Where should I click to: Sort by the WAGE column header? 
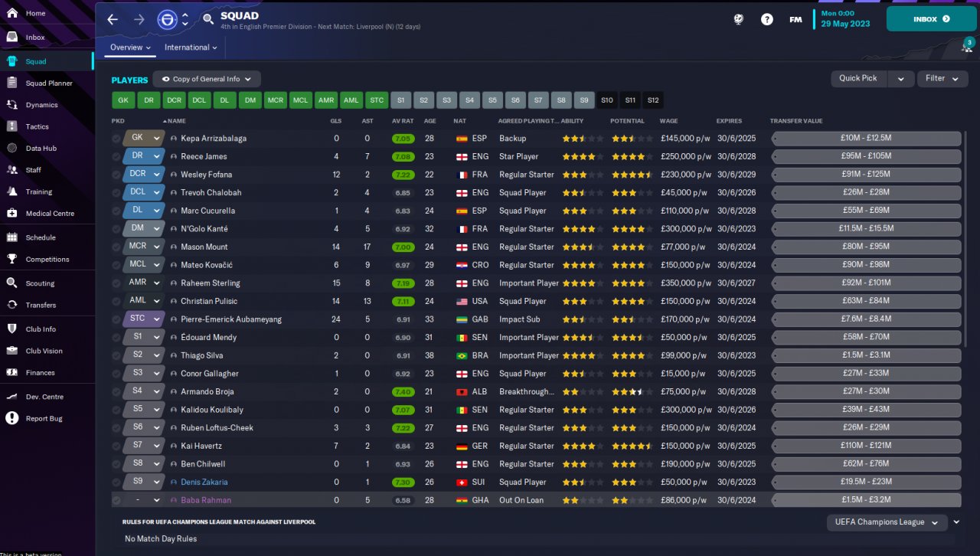(668, 121)
